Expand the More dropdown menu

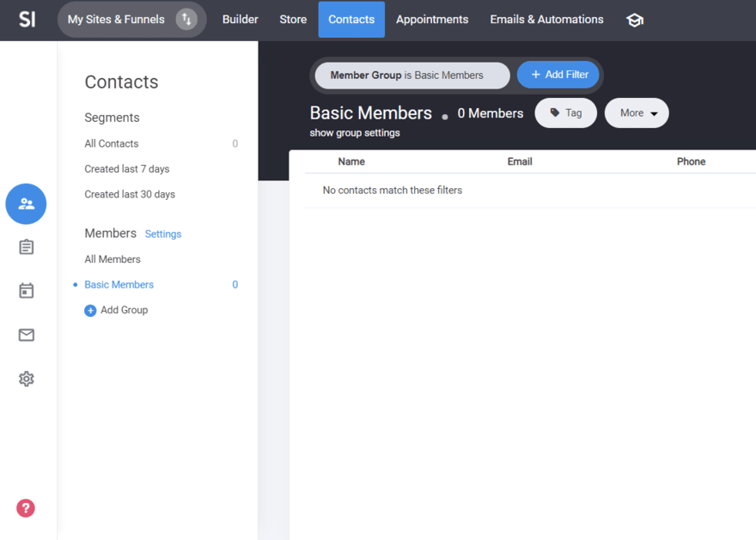click(637, 113)
